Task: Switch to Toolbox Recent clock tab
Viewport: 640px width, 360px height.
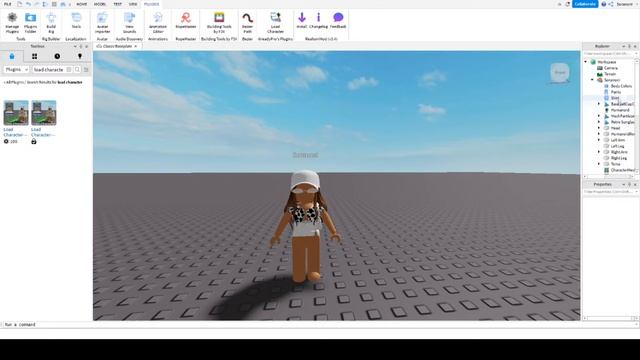Action: click(x=57, y=56)
